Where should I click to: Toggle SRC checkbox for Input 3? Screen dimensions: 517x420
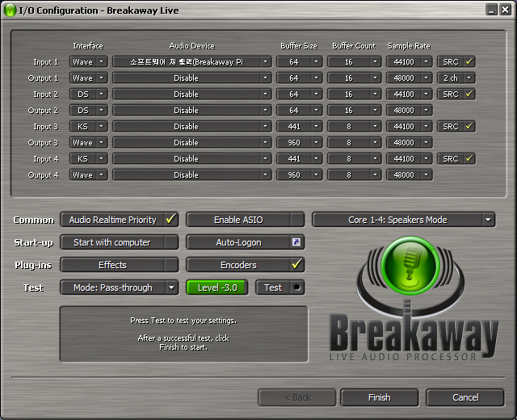click(x=456, y=126)
